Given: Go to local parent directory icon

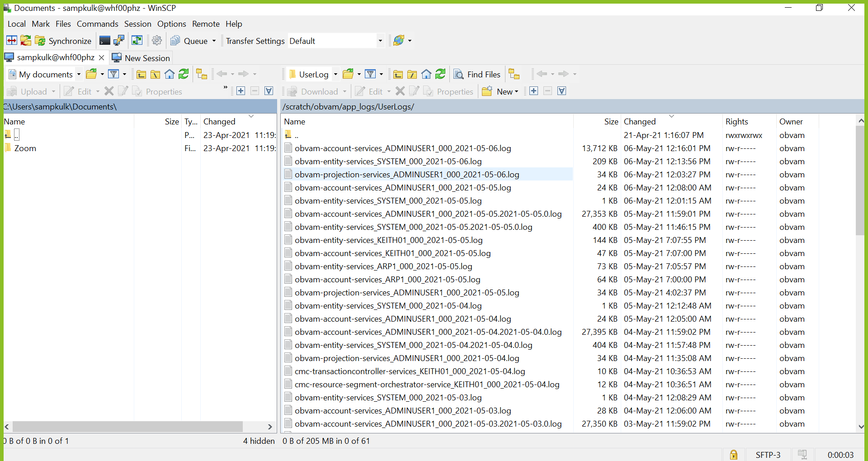Looking at the screenshot, I should coord(141,74).
